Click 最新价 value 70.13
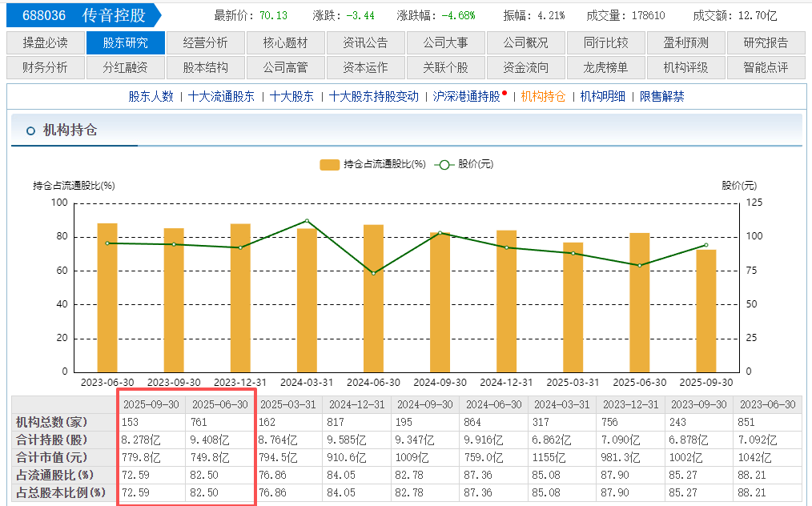 pos(273,15)
